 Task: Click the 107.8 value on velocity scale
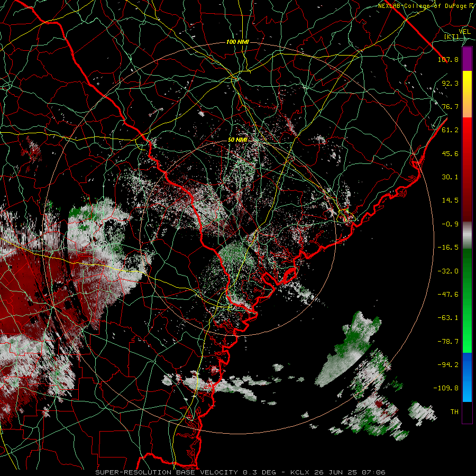pyautogui.click(x=448, y=59)
